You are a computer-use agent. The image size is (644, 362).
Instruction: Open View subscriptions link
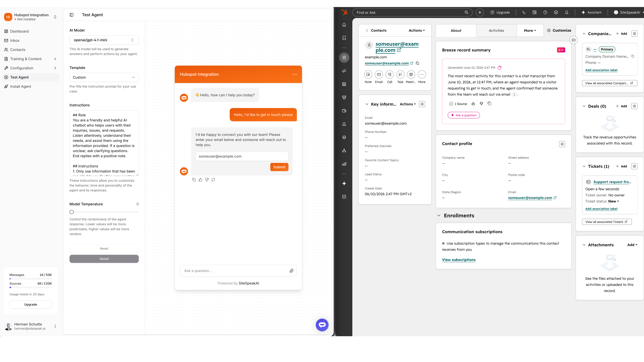(x=459, y=260)
